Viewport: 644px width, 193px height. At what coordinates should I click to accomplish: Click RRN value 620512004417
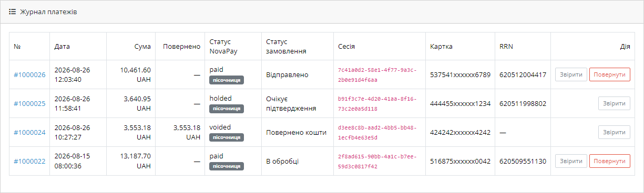point(523,75)
